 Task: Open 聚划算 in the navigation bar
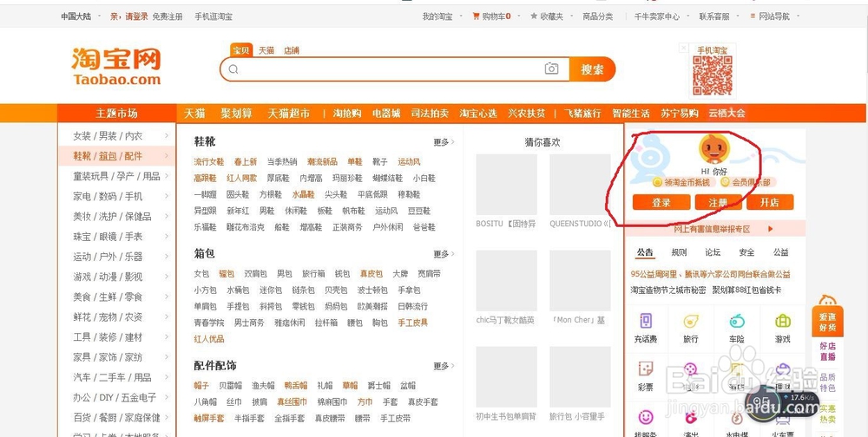click(x=236, y=114)
